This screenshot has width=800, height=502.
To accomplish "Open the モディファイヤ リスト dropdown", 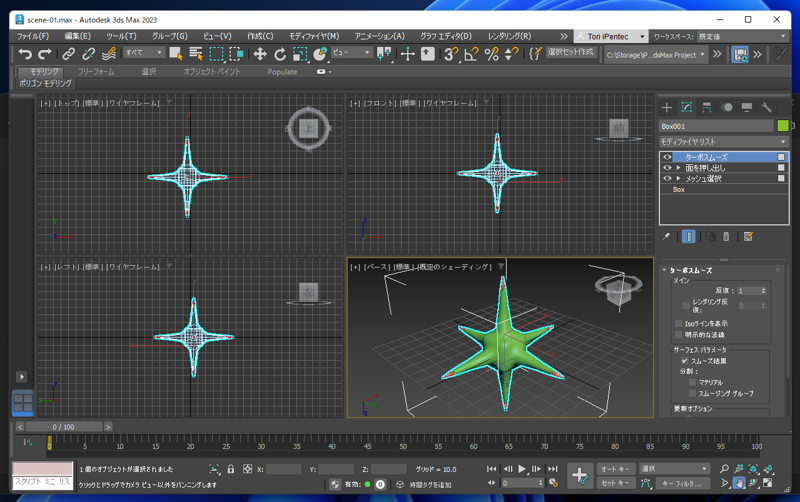I will tap(723, 141).
